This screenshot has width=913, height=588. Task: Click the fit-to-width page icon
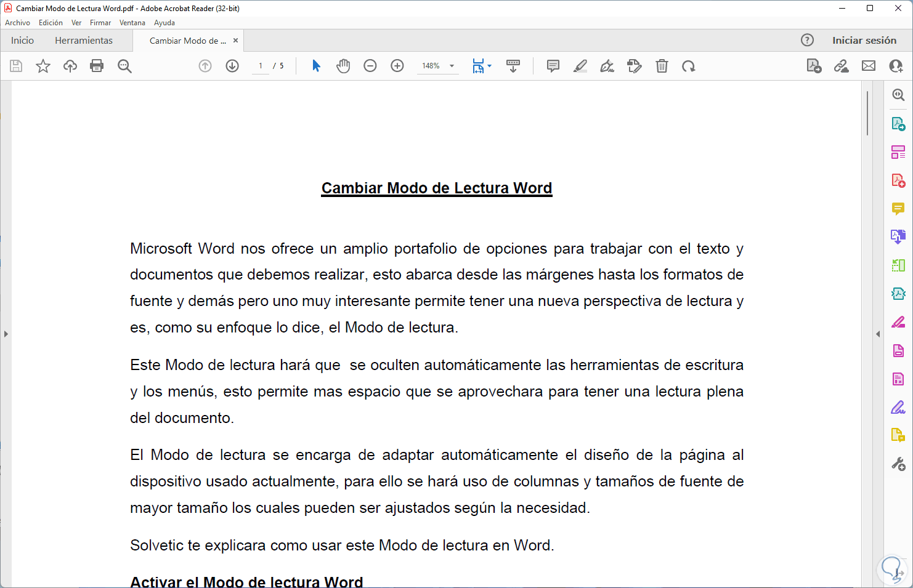point(478,66)
